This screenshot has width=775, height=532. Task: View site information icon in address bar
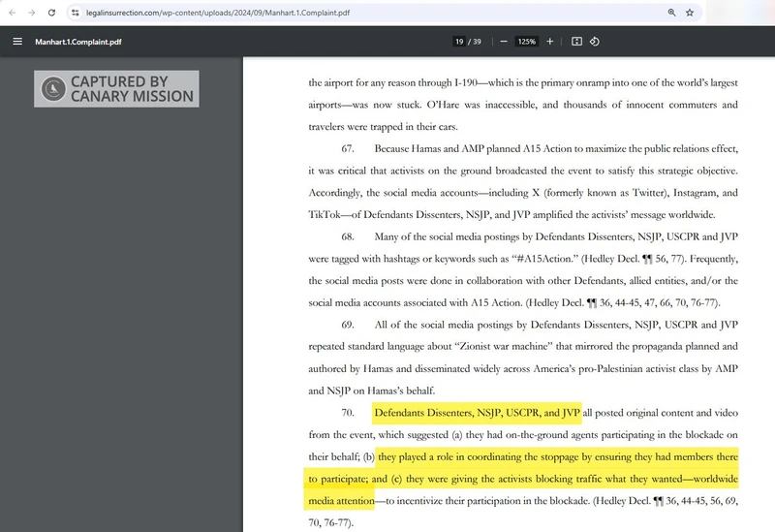click(x=76, y=13)
